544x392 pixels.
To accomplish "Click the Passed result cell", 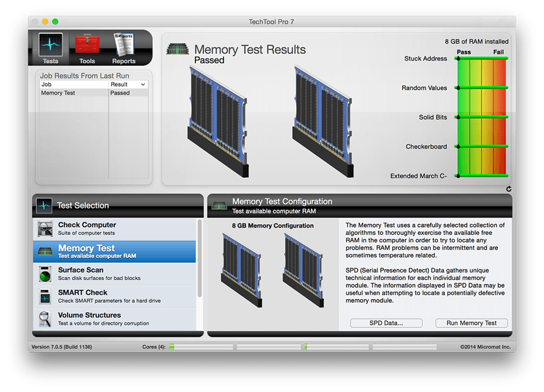I will click(x=128, y=93).
